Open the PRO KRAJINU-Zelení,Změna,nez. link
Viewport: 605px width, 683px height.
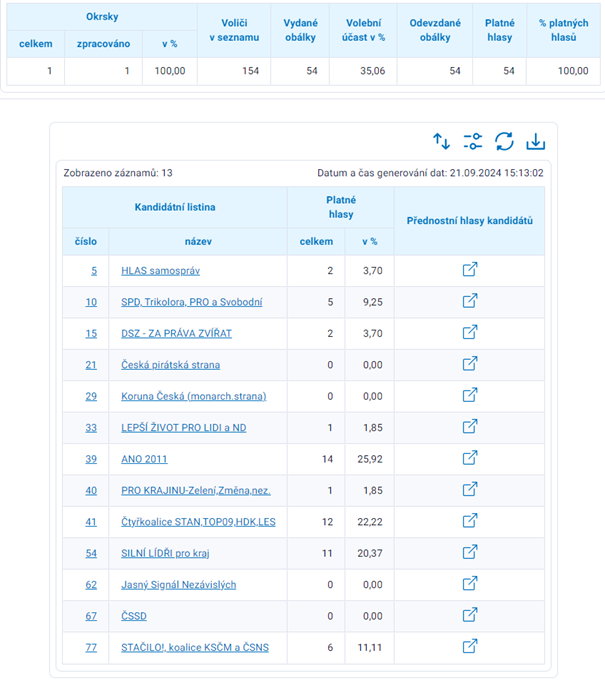coord(196,490)
